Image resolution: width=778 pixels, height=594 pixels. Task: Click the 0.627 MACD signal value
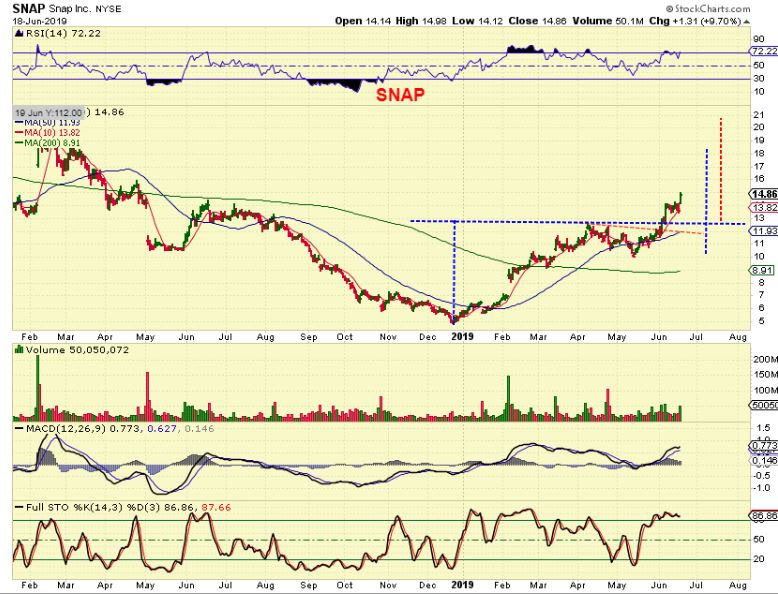coord(161,428)
